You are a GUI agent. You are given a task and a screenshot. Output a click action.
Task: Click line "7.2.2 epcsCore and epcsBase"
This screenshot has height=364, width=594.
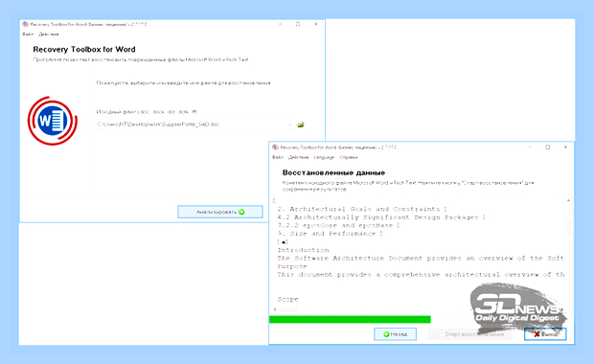(338, 225)
